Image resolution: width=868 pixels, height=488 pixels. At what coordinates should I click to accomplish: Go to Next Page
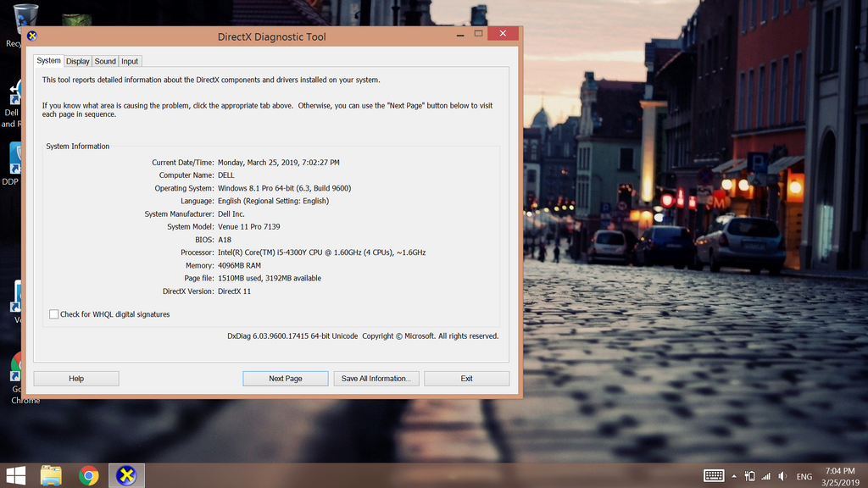(x=286, y=379)
